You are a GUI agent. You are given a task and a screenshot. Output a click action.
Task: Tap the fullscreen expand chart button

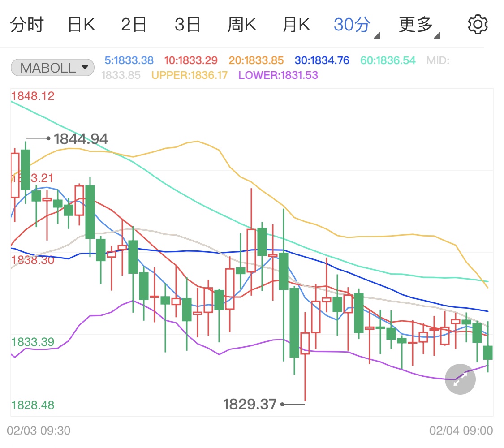(x=460, y=379)
